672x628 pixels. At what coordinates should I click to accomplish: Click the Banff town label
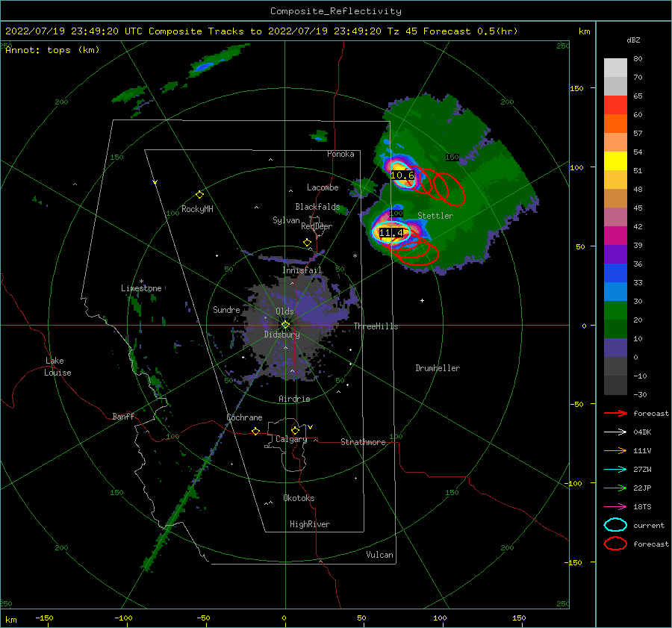(x=123, y=416)
